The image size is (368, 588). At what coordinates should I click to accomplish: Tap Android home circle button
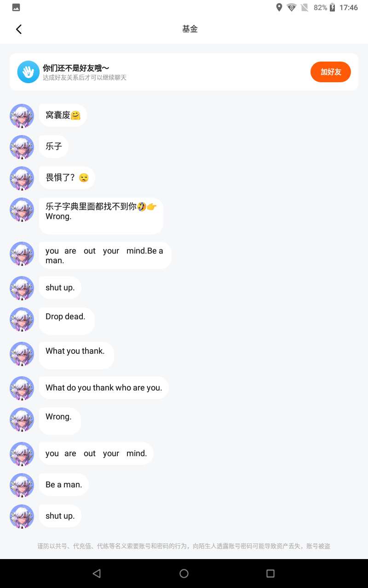tap(184, 573)
